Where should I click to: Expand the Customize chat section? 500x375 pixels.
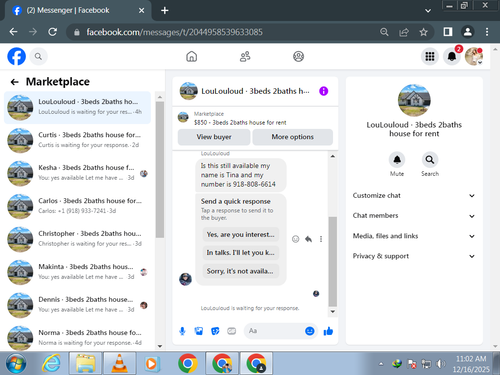(x=414, y=196)
